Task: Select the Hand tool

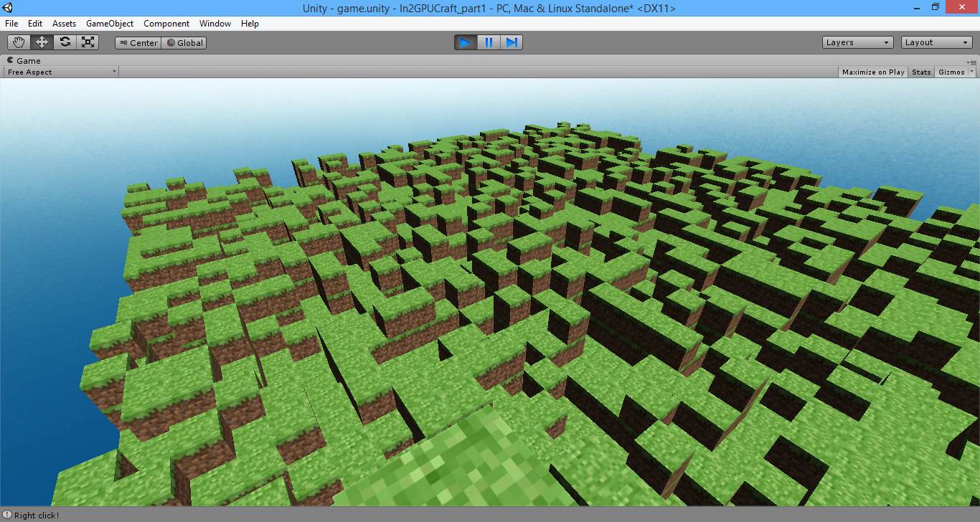Action: (x=19, y=42)
